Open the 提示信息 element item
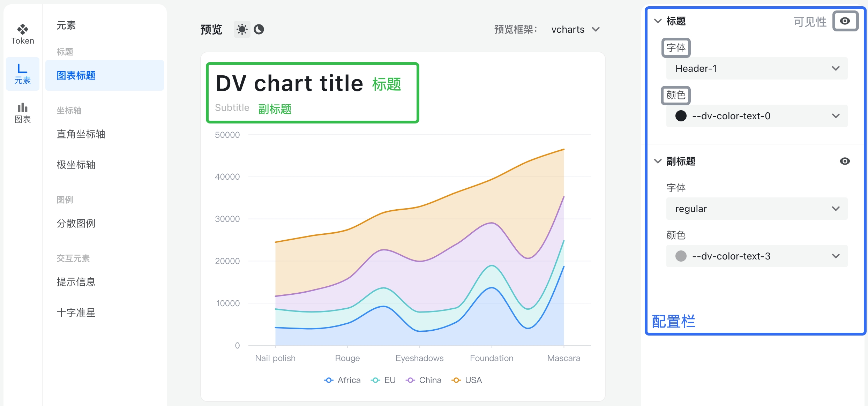 tap(76, 282)
